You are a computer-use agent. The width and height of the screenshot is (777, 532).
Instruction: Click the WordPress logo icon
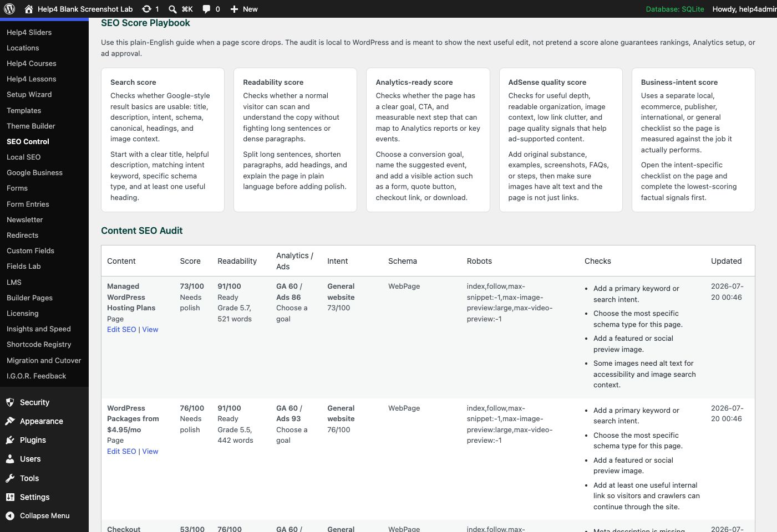[x=9, y=9]
